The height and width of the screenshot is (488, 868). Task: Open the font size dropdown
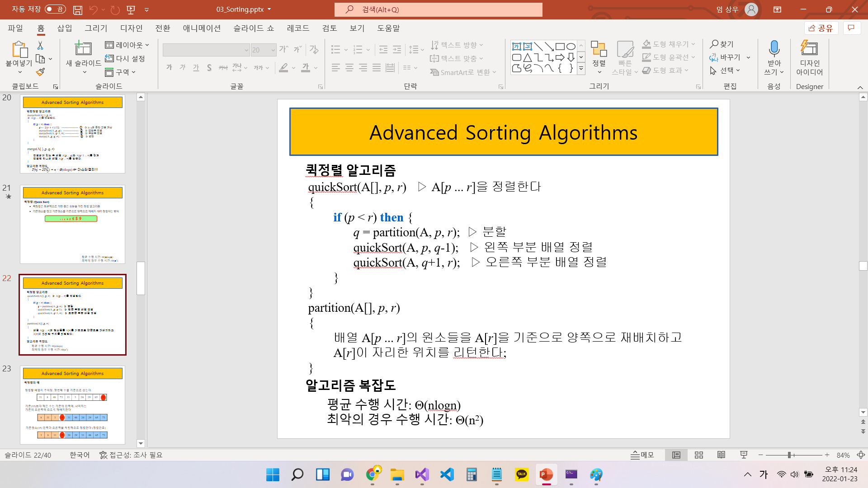(x=273, y=50)
